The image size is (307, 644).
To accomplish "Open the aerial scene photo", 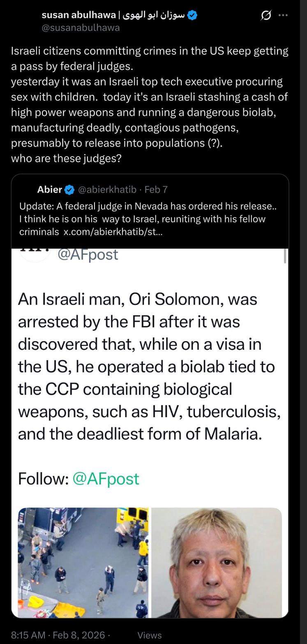I will click(x=83, y=562).
